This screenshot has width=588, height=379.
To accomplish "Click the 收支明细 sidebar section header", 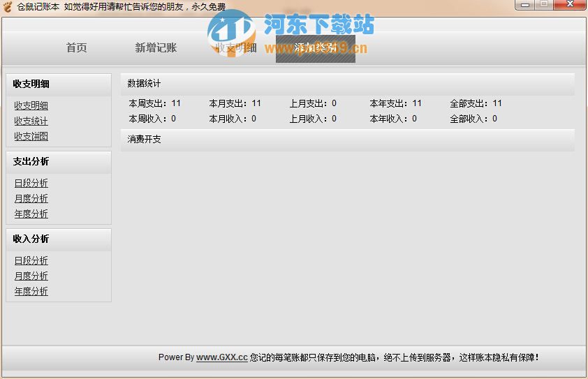I will click(59, 84).
